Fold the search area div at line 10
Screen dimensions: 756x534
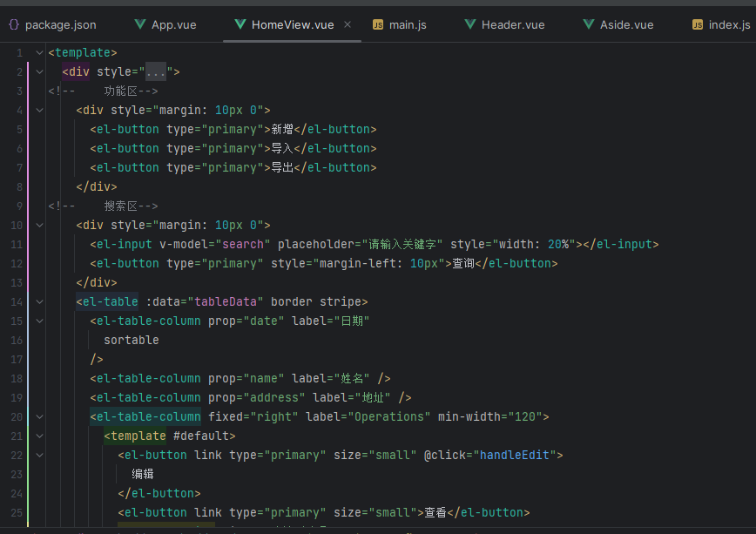38,226
